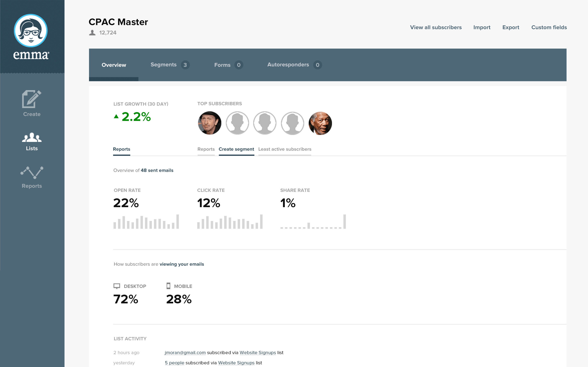Viewport: 588px width, 367px height.
Task: Select the fifth top subscriber photo
Action: 320,123
